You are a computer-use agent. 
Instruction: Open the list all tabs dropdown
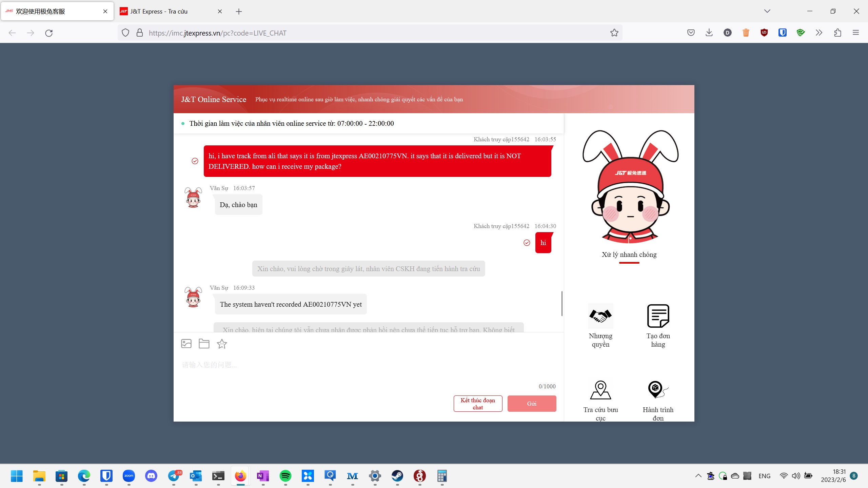[767, 11]
